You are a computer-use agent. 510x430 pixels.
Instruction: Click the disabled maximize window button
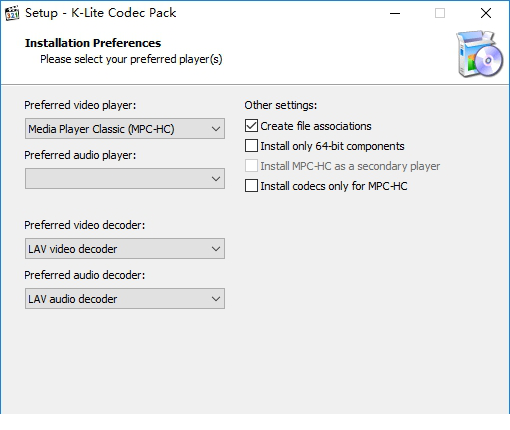pos(440,13)
